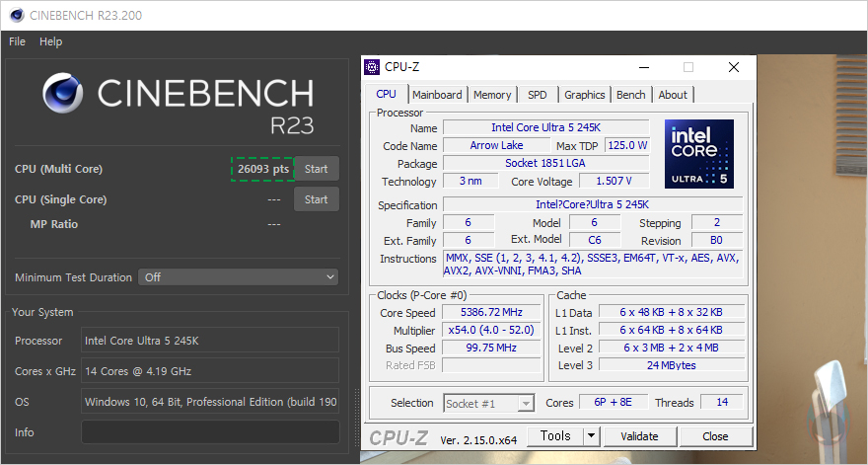
Task: Click the Intel Core Ultra 5 badge
Action: tap(699, 154)
